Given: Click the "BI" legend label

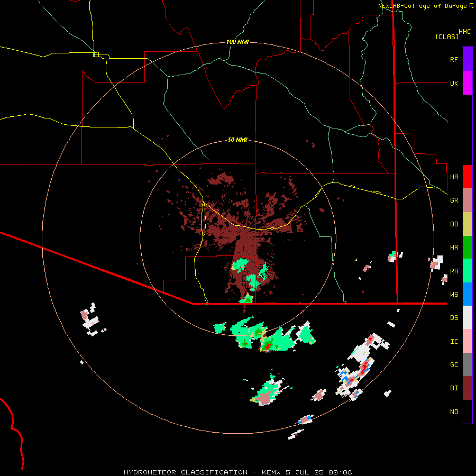Looking at the screenshot, I should click(x=454, y=388).
